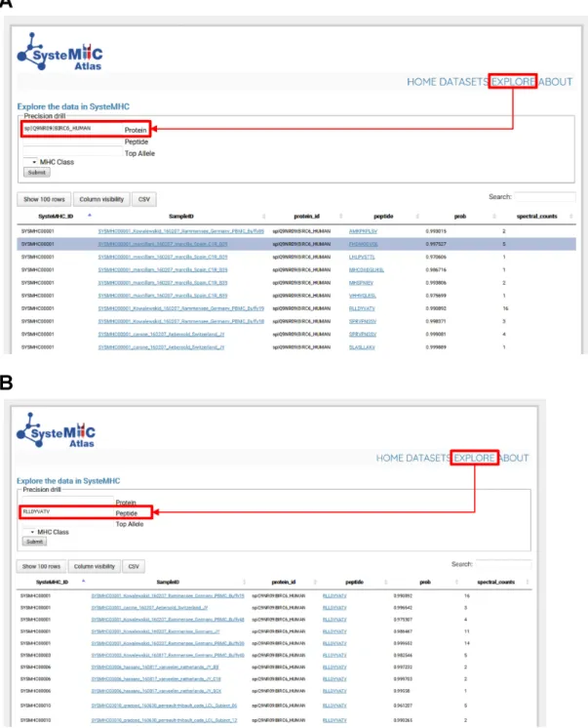
Task: Click prob value 0.970606 in panel A
Action: click(436, 257)
